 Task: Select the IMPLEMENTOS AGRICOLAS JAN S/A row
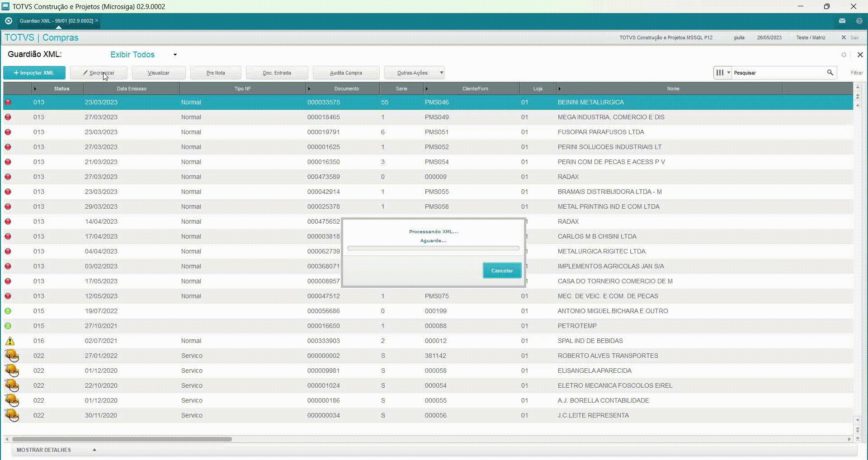tap(428, 266)
